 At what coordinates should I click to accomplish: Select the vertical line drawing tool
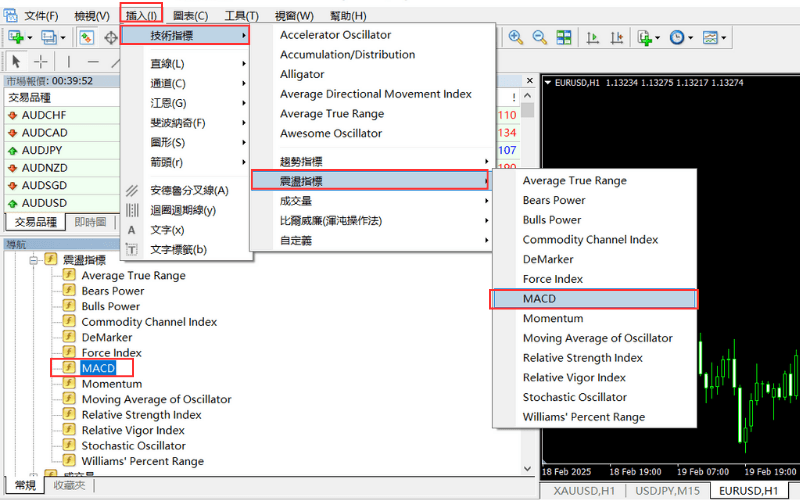pos(69,62)
